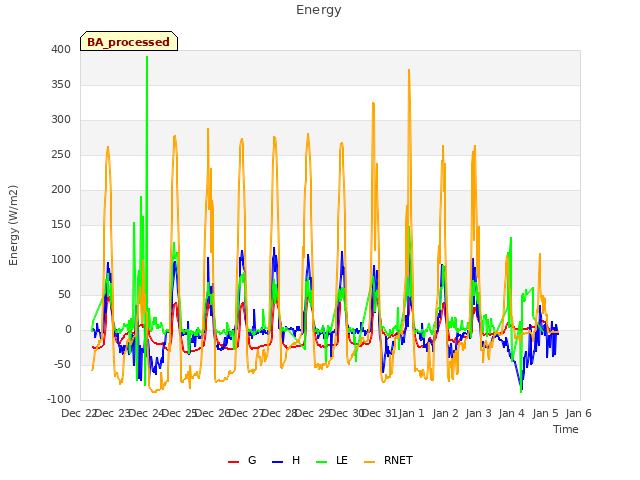
Task: Click the 300 y-axis tick label
Action: 61,120
